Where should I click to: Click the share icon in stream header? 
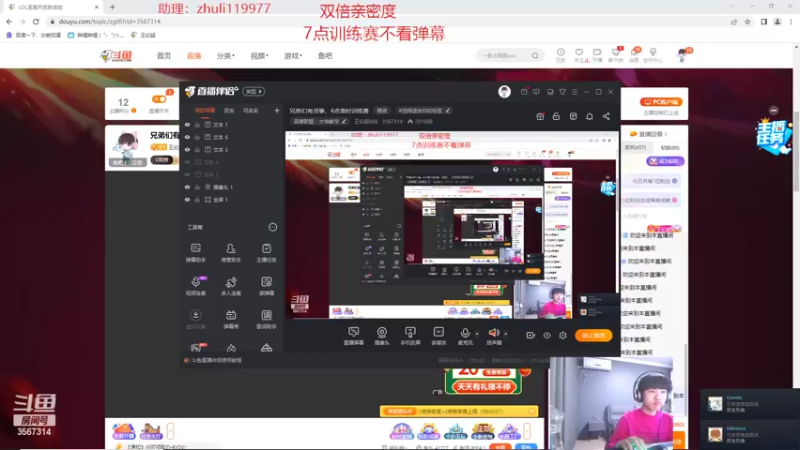pyautogui.click(x=606, y=116)
